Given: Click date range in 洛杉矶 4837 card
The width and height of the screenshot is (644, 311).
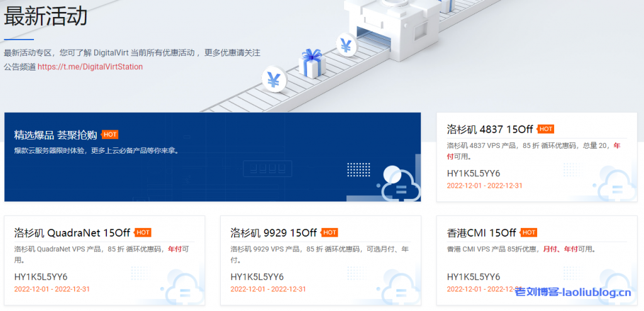Looking at the screenshot, I should click(x=485, y=186).
